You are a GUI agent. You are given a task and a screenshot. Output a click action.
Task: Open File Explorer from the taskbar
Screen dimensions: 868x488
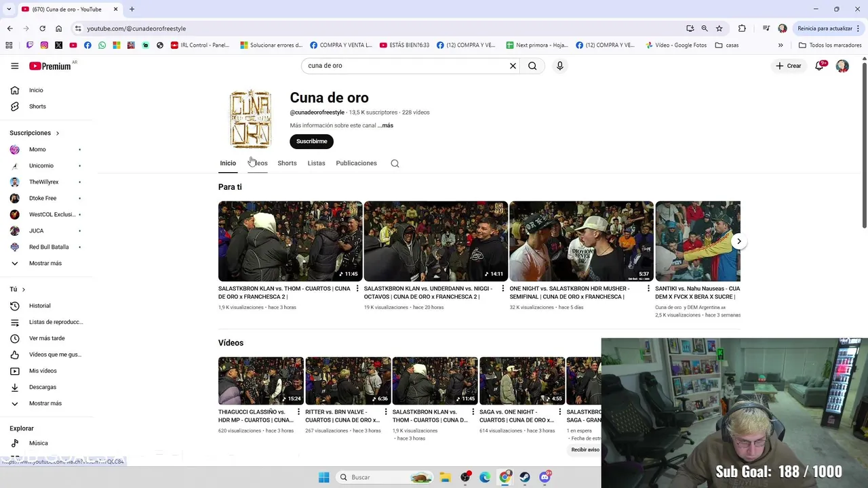click(x=445, y=477)
